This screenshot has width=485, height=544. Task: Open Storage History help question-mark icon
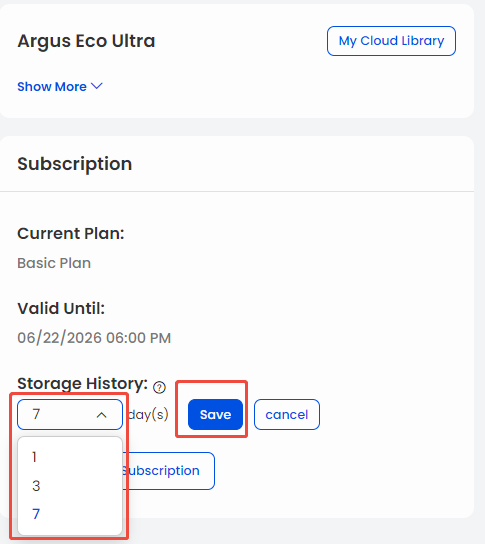[159, 387]
